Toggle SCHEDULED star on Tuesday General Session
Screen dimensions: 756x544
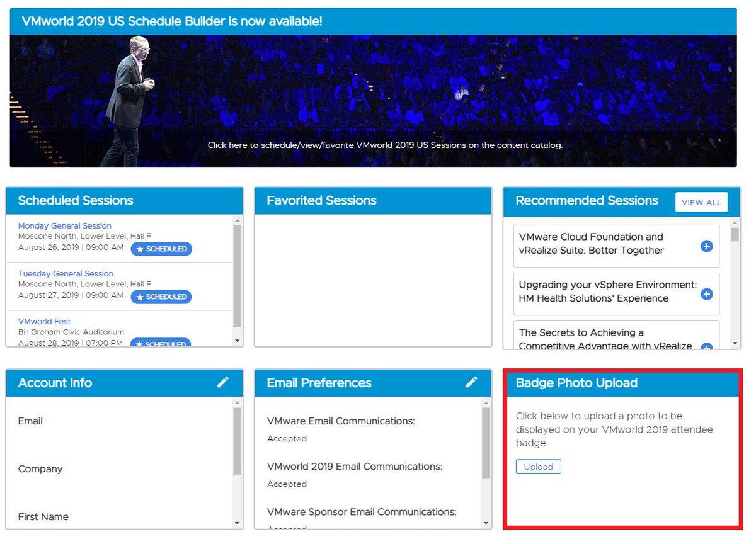[161, 297]
